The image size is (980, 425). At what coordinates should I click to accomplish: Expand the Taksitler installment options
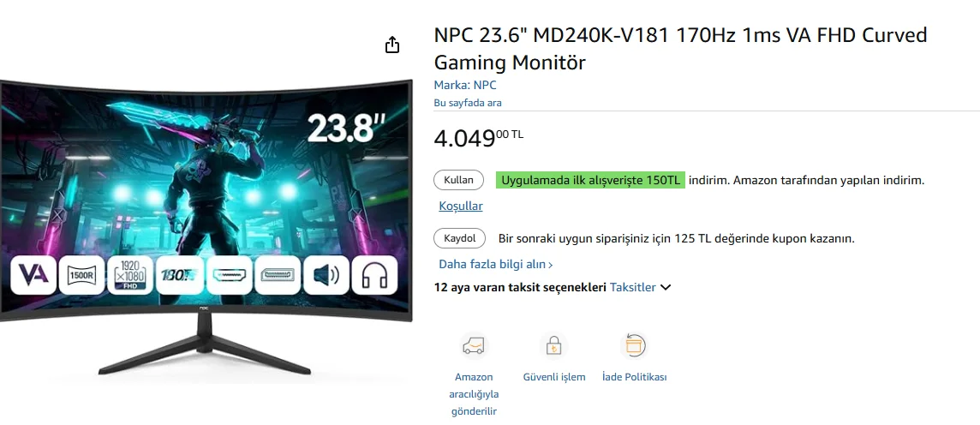(632, 288)
